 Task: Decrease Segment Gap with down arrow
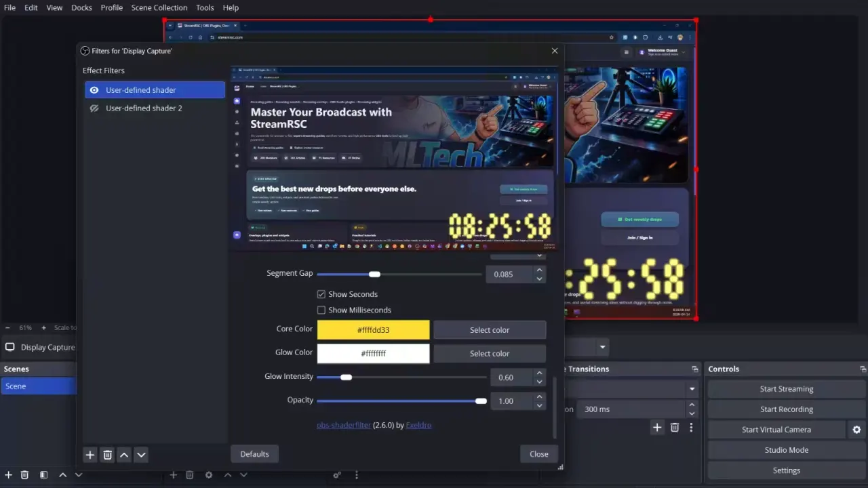pyautogui.click(x=539, y=279)
